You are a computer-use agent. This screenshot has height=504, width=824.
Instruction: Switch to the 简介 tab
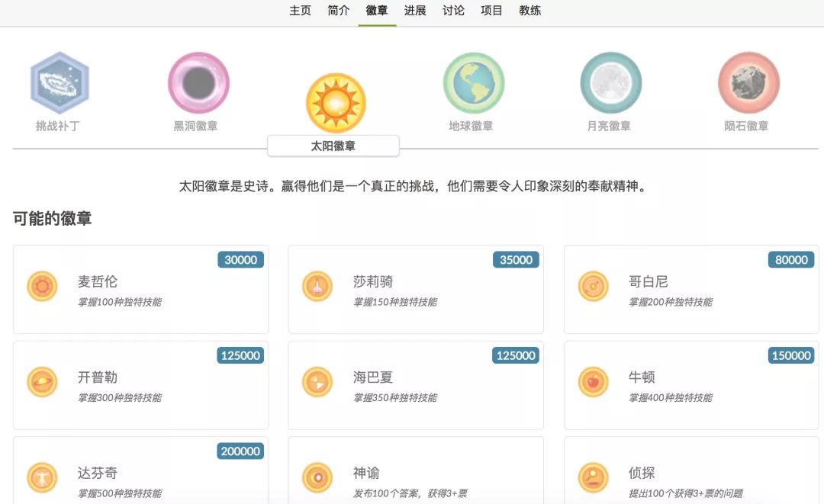click(339, 11)
